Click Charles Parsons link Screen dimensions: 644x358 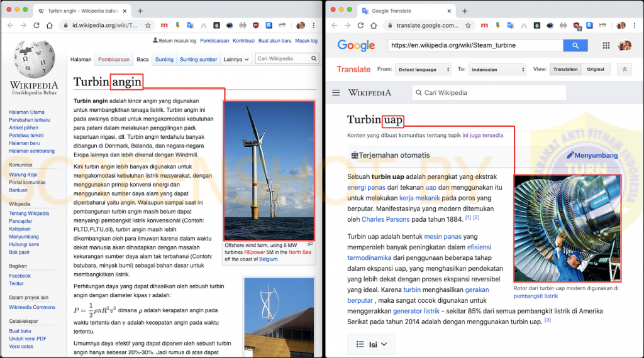(386, 219)
